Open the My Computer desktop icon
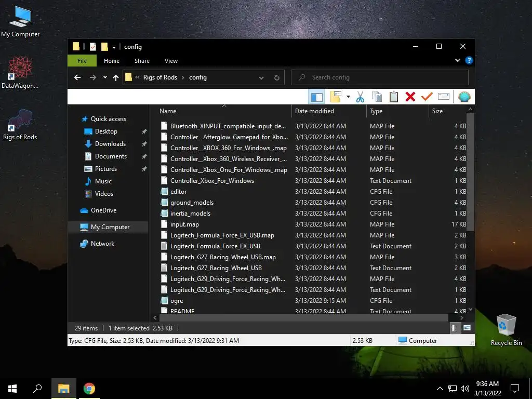The height and width of the screenshot is (399, 532). (20, 21)
